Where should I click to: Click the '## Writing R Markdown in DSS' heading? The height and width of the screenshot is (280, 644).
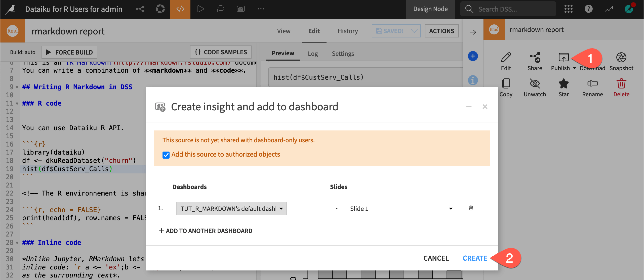tap(77, 87)
